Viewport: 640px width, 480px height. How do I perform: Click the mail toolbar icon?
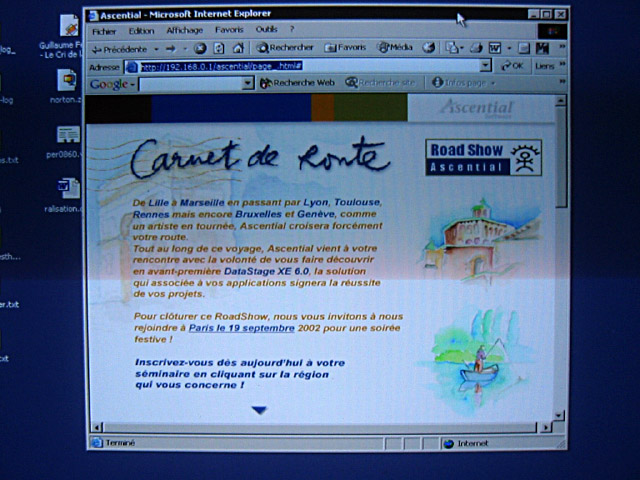coord(451,48)
